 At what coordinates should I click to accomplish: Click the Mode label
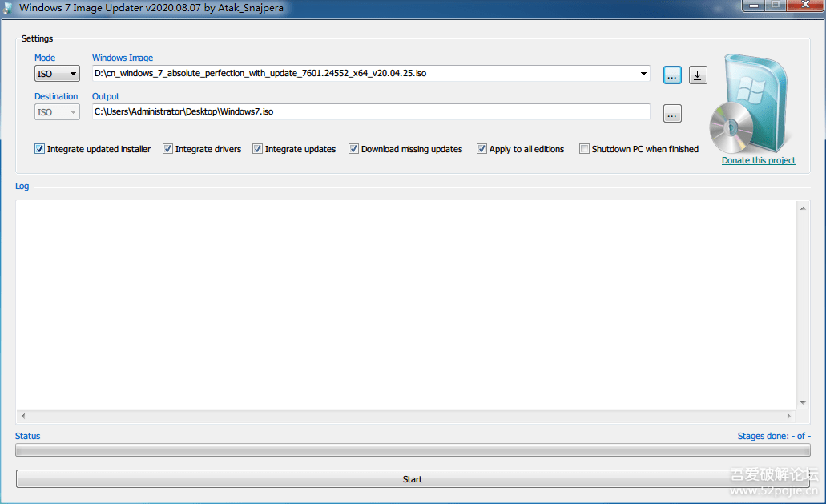tap(45, 58)
